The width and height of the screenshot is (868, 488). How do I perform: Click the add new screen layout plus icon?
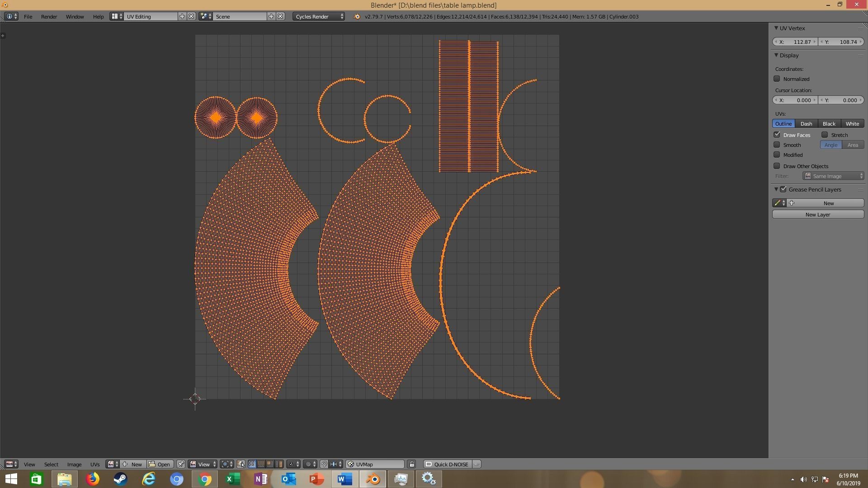click(182, 17)
